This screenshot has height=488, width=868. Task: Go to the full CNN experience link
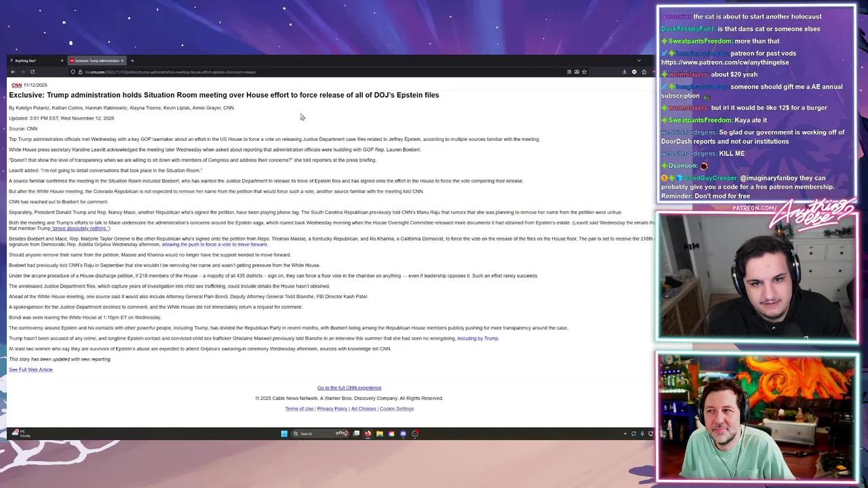349,388
